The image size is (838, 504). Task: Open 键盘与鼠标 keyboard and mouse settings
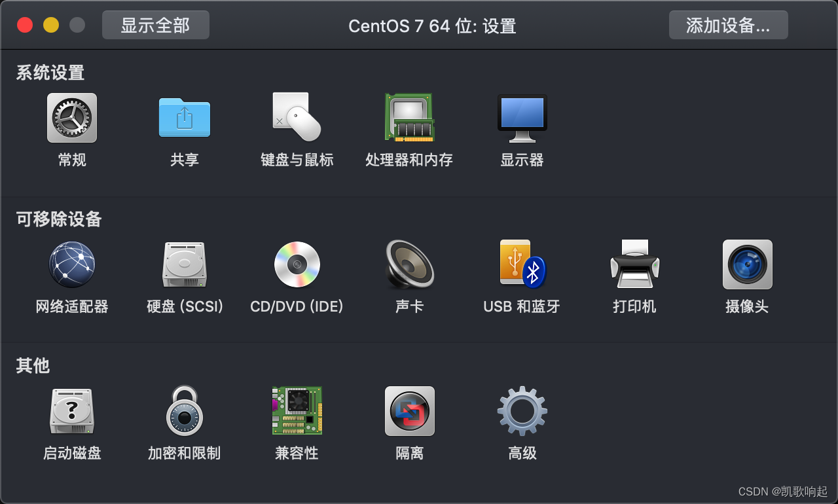[x=297, y=118]
